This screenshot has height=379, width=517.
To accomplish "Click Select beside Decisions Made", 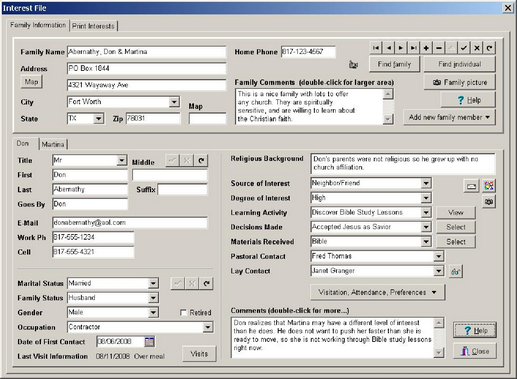I will (x=456, y=227).
